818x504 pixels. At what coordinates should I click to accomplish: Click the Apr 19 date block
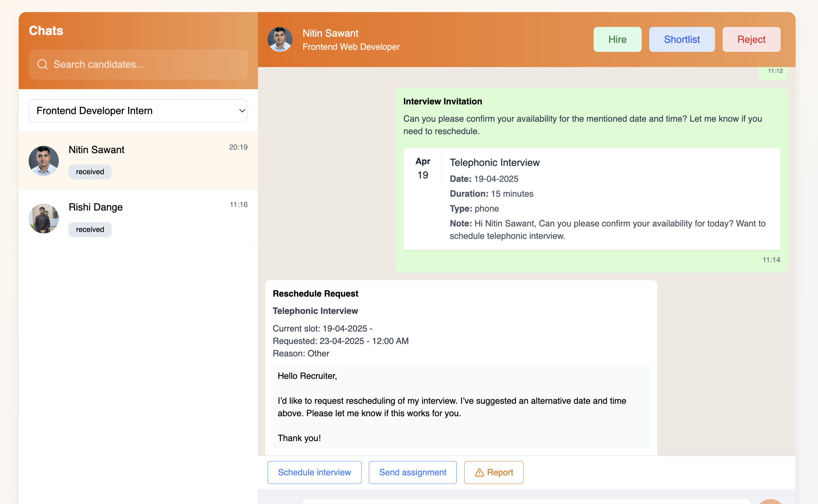[x=422, y=168]
